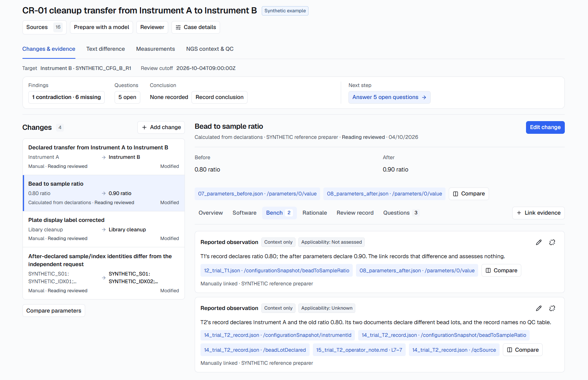Open 12_trial_T1.json beadToSampleRatio link
588x380 pixels.
coord(277,270)
